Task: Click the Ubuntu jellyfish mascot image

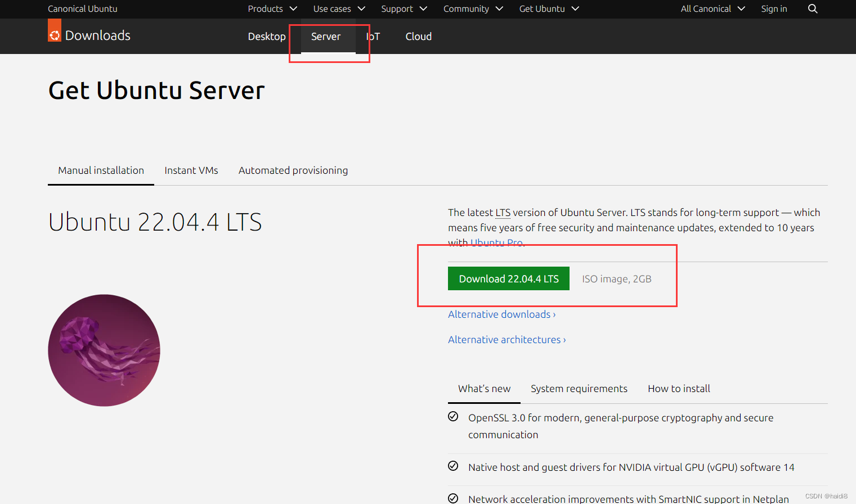Action: [x=104, y=350]
